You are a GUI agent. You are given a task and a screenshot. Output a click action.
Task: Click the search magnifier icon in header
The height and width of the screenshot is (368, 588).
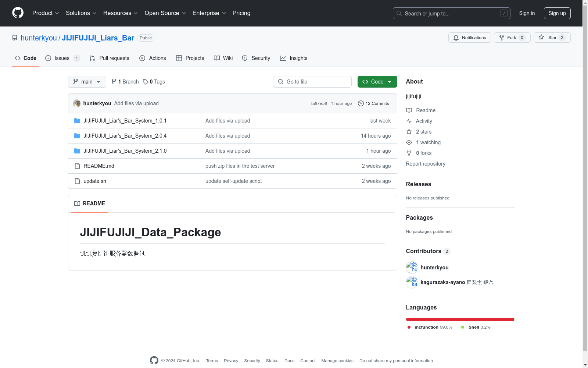pos(399,13)
